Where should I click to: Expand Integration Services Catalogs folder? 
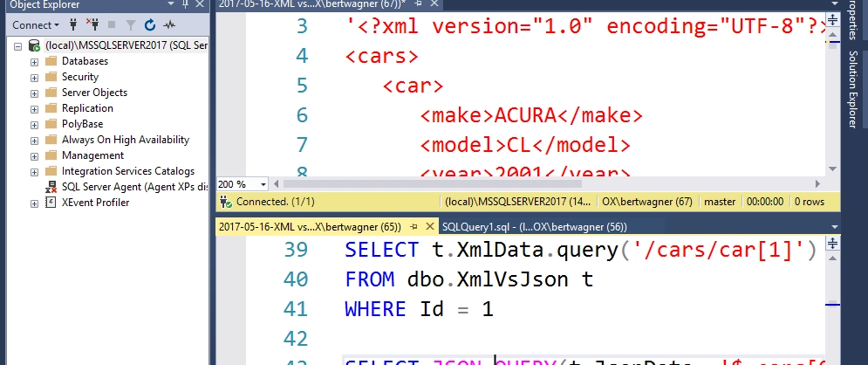click(34, 172)
